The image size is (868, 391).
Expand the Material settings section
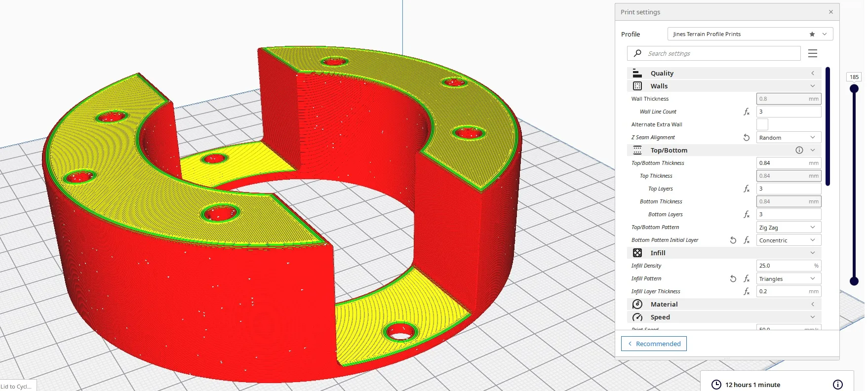[724, 304]
